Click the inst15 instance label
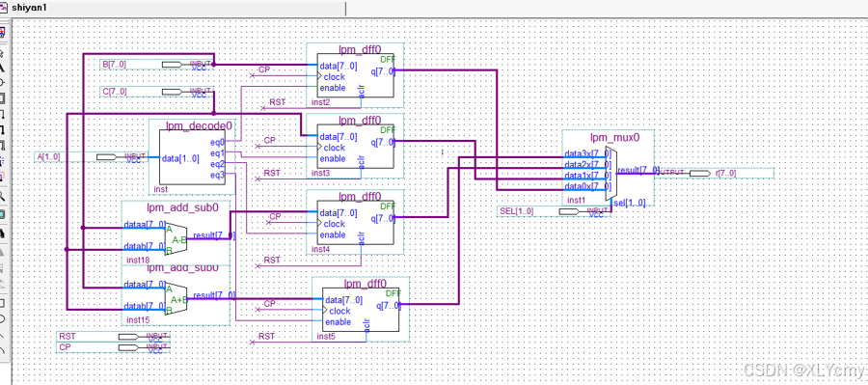This screenshot has height=385, width=868. (x=138, y=319)
